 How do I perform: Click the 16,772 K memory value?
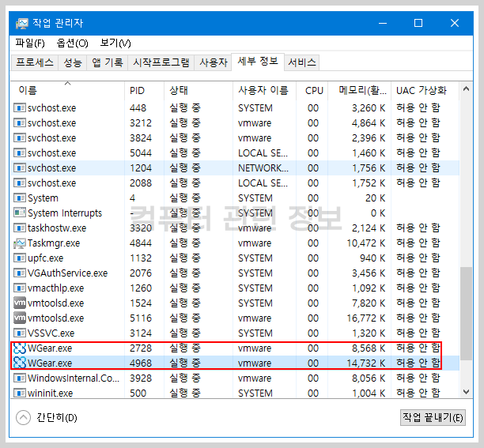click(366, 318)
